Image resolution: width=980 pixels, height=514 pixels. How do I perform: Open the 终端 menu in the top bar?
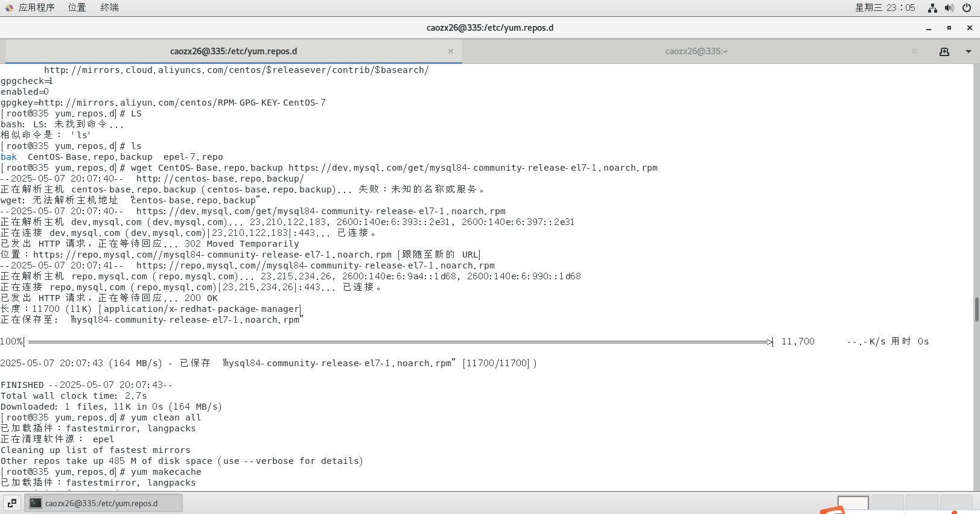point(109,7)
